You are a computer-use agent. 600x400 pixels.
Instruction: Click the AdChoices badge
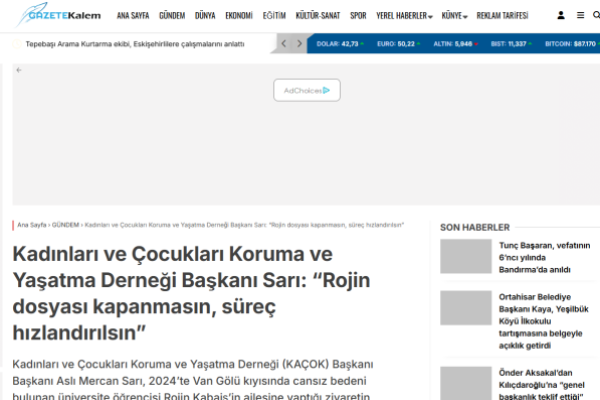[307, 90]
